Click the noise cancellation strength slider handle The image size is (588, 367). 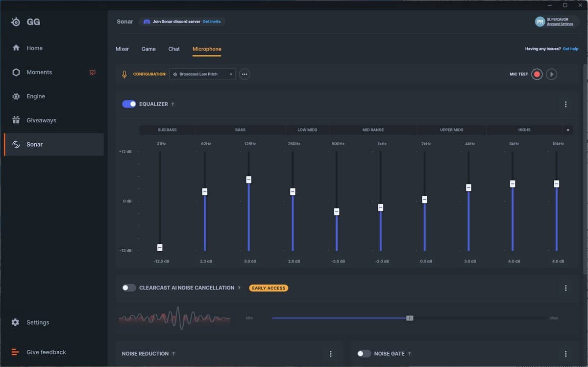point(410,318)
